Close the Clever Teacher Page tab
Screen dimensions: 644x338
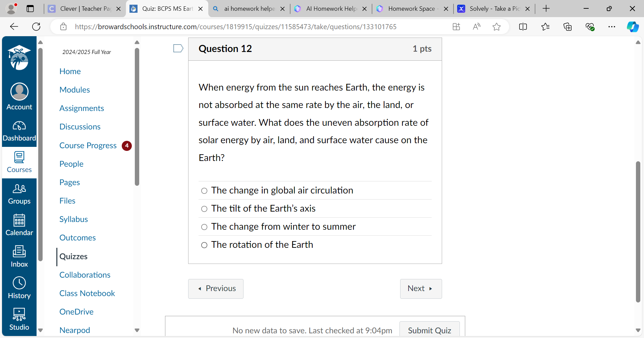pyautogui.click(x=118, y=9)
